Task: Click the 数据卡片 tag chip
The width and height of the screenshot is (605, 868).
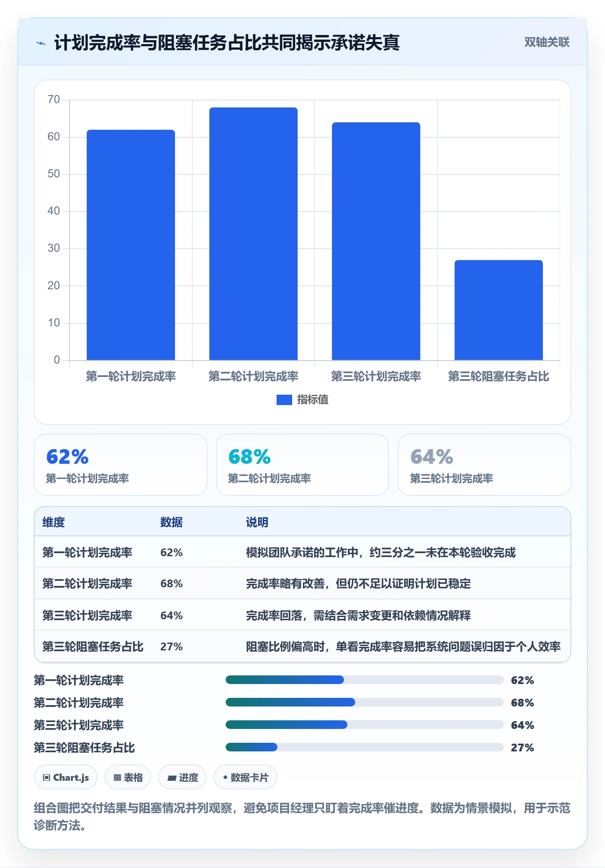Action: 245,777
